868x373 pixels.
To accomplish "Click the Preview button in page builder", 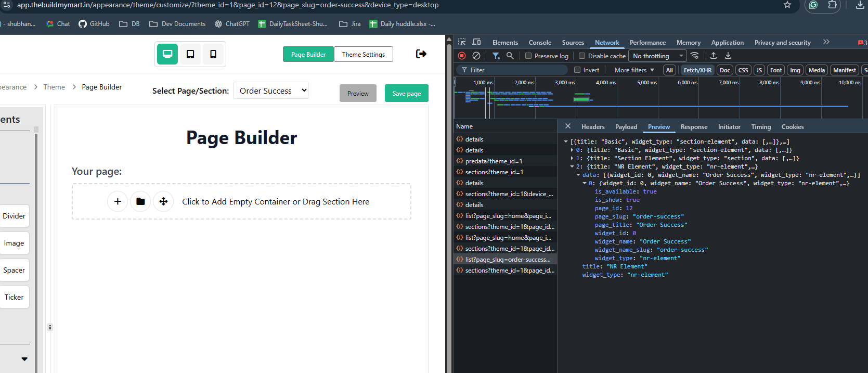I will coord(358,93).
